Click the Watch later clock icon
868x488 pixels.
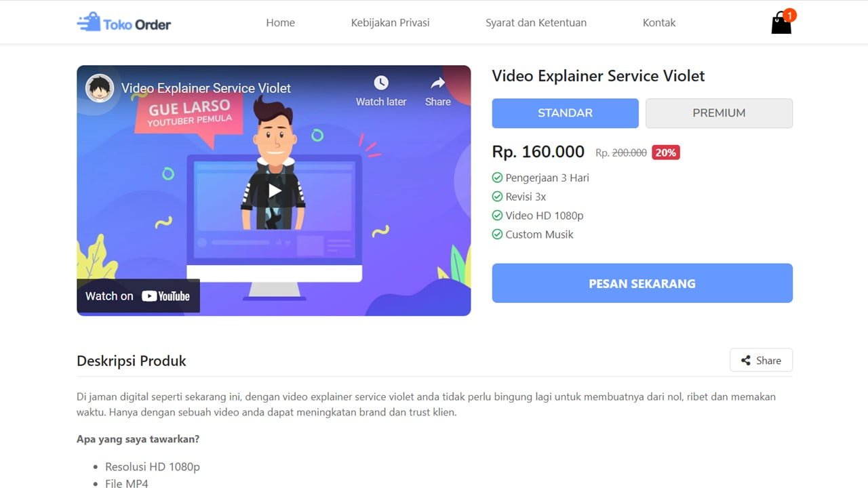pyautogui.click(x=381, y=83)
